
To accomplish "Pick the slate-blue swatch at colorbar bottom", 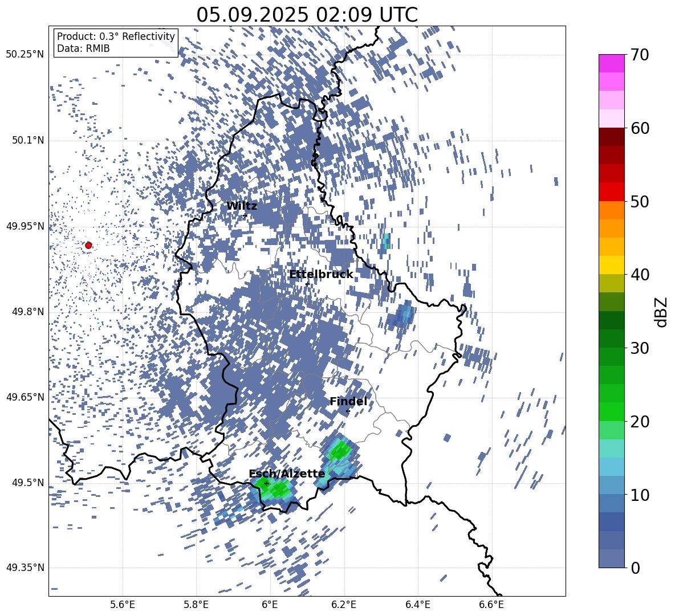I will [611, 558].
